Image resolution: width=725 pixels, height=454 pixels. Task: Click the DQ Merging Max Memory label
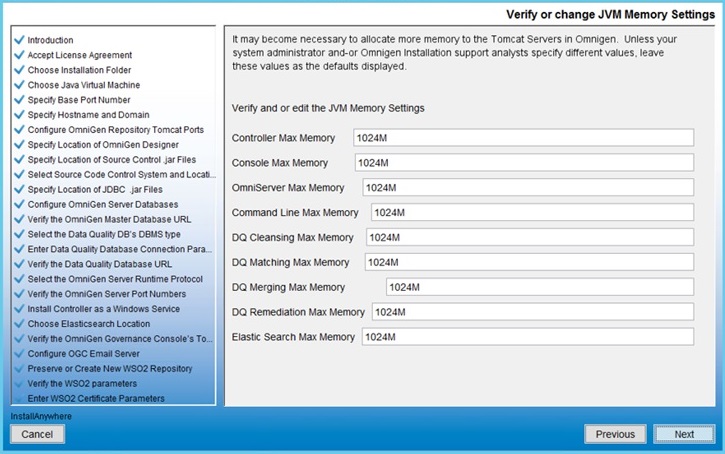pyautogui.click(x=288, y=287)
